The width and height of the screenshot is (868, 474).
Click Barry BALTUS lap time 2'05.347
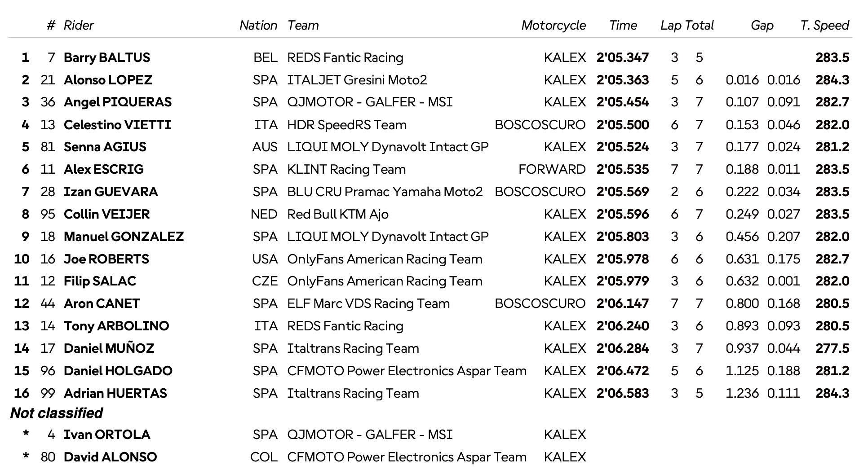click(623, 57)
